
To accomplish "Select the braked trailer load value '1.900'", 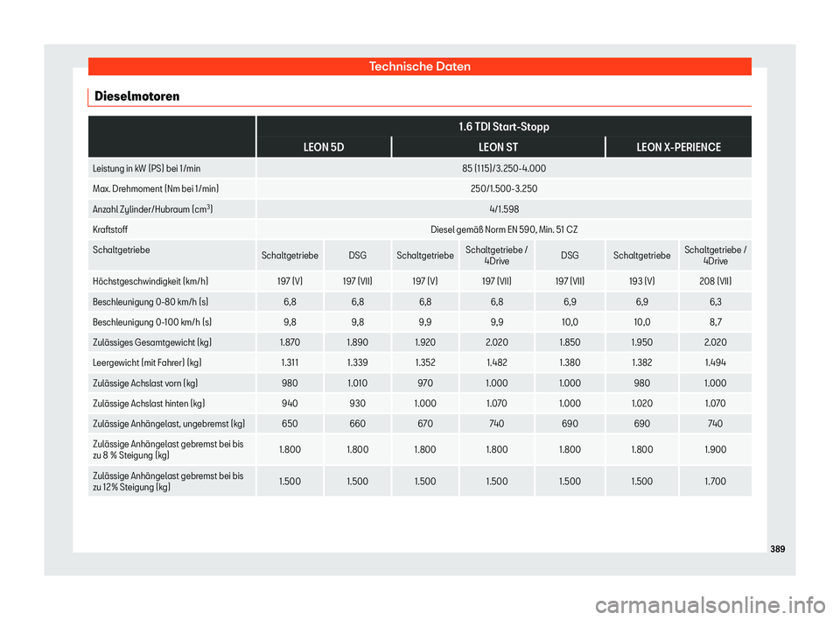I will [x=715, y=449].
